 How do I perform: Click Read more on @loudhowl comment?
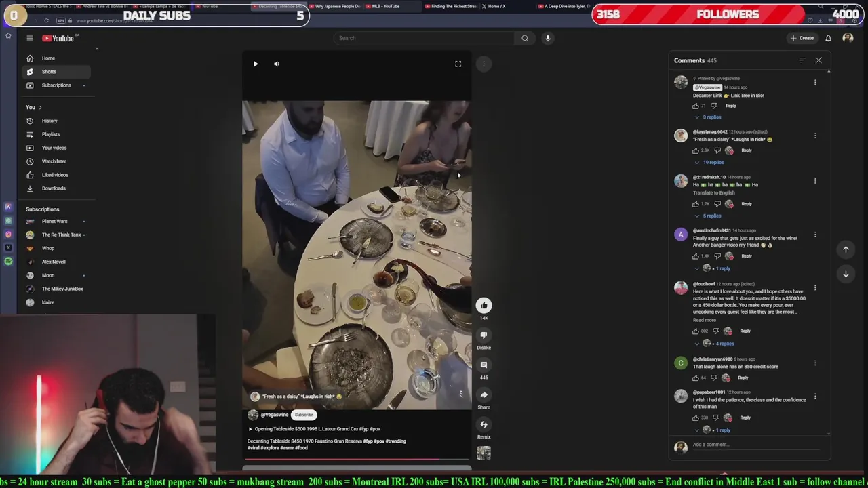pyautogui.click(x=705, y=320)
